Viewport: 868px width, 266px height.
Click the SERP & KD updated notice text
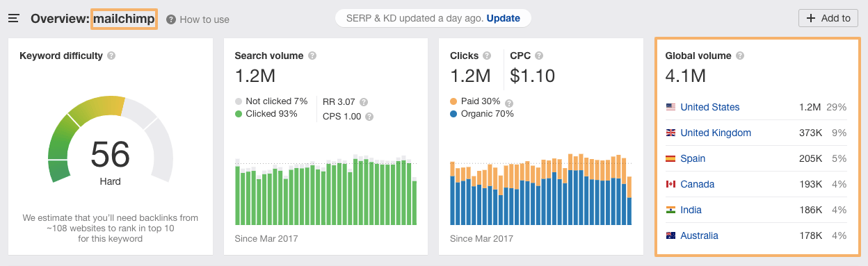415,18
